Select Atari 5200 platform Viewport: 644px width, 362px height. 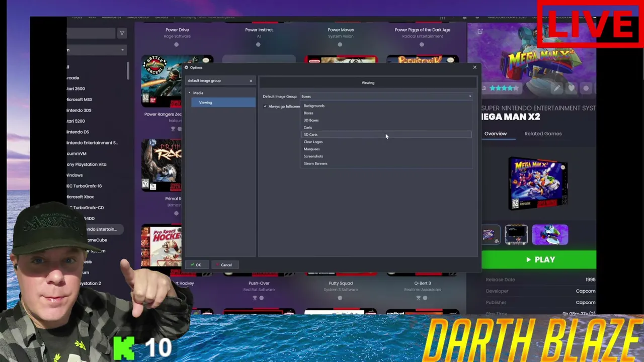75,121
